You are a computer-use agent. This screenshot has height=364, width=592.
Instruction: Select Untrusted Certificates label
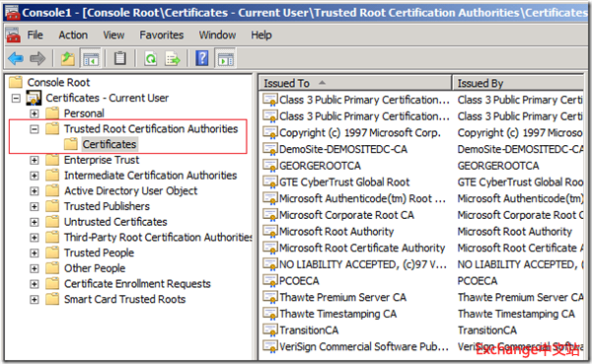[115, 222]
